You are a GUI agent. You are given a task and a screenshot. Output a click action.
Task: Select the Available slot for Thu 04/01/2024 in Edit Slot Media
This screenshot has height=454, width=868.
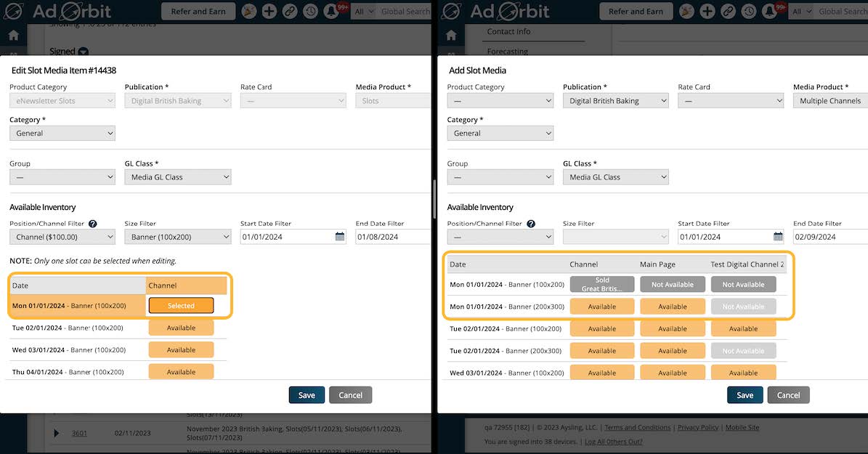click(181, 371)
